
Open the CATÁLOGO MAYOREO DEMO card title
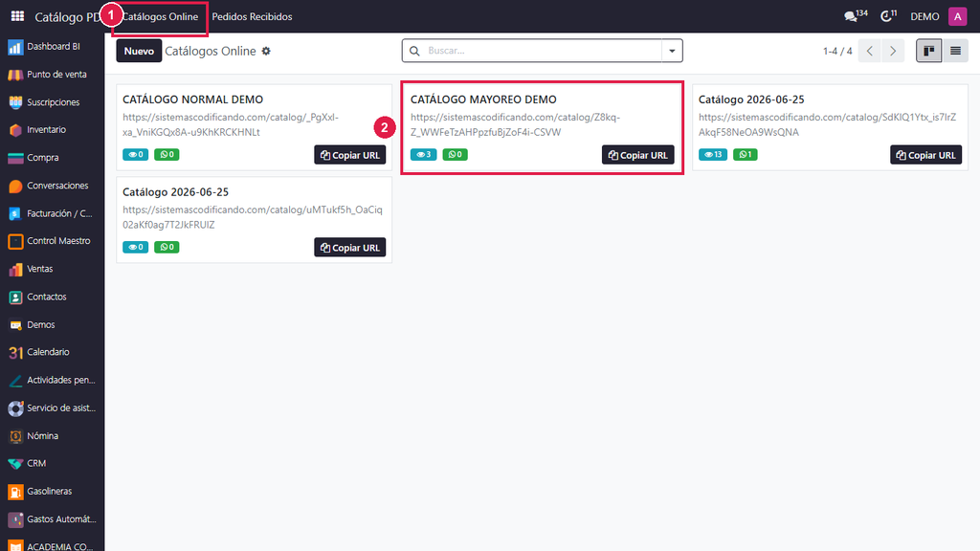click(x=483, y=99)
